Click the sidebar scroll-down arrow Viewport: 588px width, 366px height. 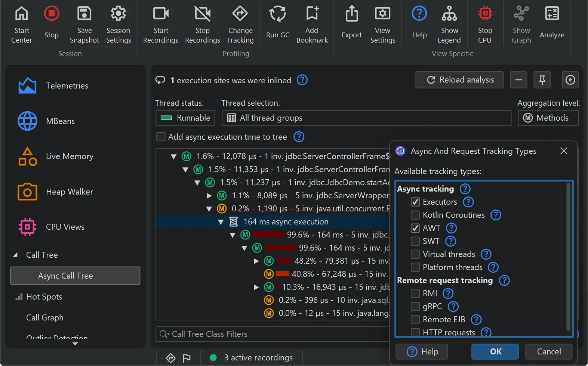point(75,344)
